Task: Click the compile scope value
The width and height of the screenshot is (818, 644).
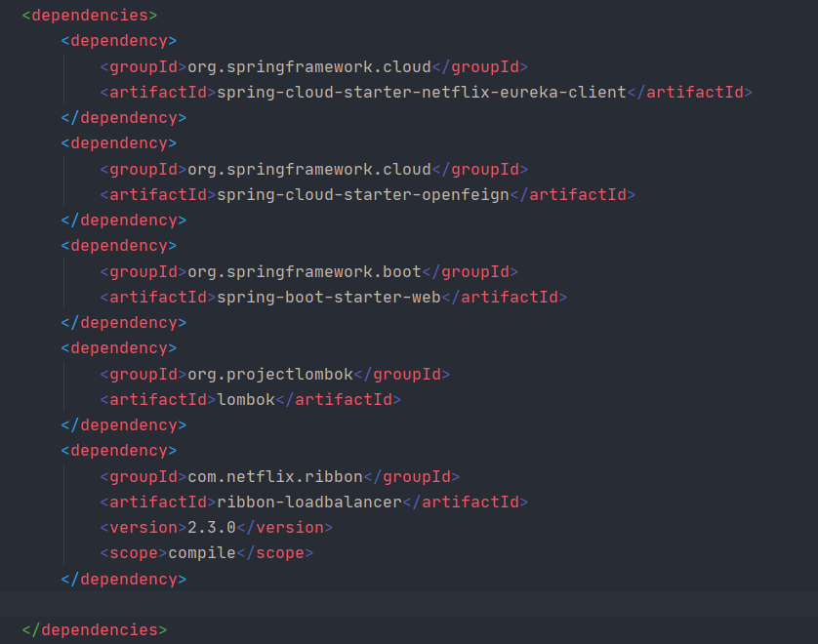Action: [x=202, y=553]
